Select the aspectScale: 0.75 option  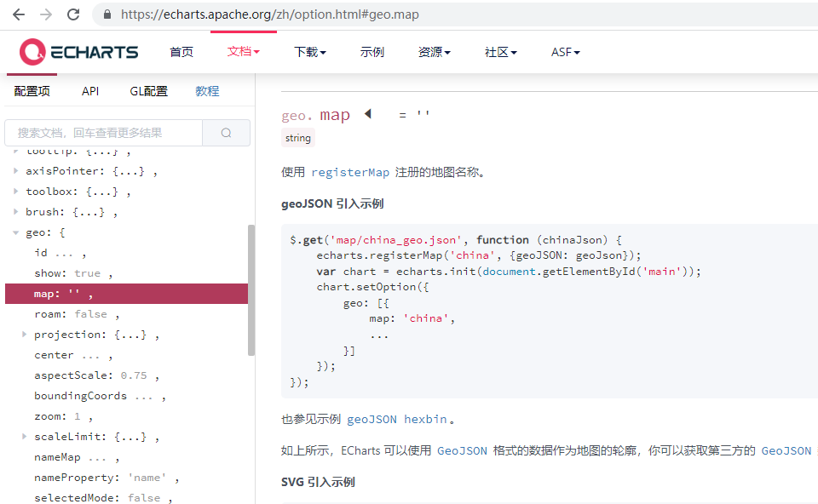(x=96, y=375)
